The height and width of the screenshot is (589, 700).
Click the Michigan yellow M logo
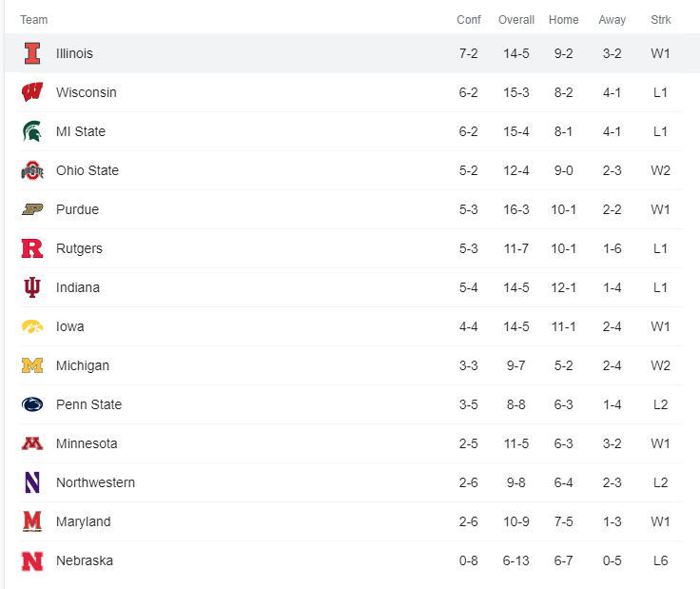32,365
